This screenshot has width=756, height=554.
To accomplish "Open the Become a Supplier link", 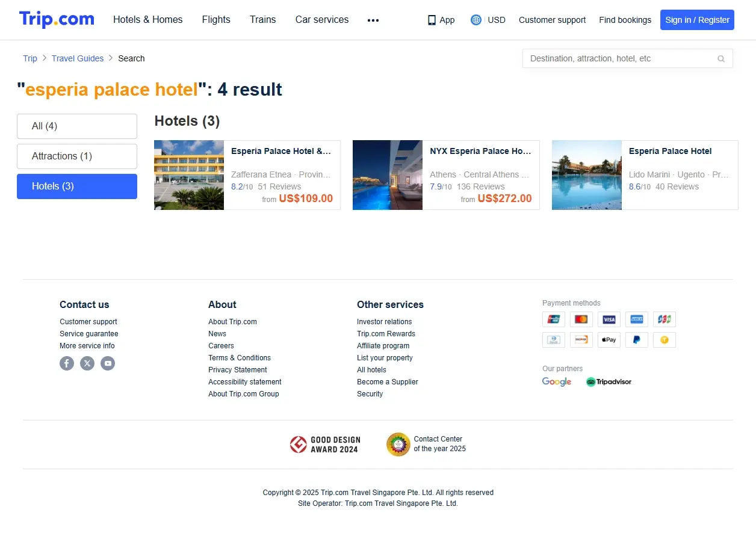I will pyautogui.click(x=388, y=382).
